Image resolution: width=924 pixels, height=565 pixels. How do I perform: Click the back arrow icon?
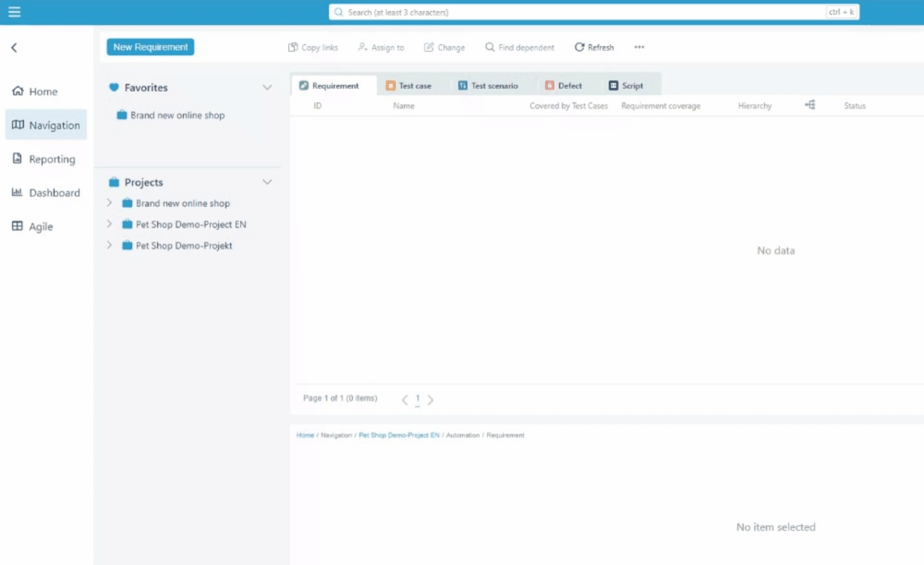coord(14,48)
